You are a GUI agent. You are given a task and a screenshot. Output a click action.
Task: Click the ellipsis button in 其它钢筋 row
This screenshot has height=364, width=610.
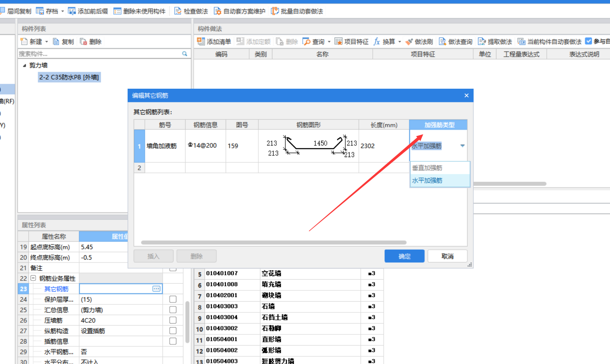pyautogui.click(x=156, y=288)
